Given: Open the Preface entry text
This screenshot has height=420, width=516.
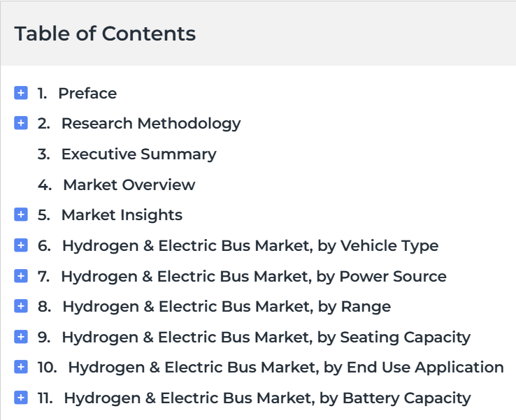Looking at the screenshot, I should pyautogui.click(x=87, y=94).
